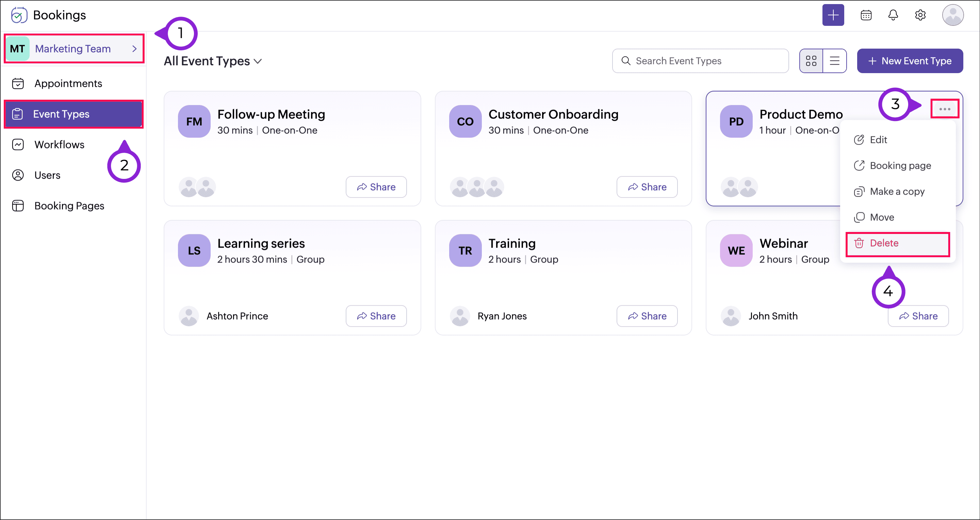Screen dimensions: 980x520
Task: Select Move in the context menu
Action: (881, 217)
